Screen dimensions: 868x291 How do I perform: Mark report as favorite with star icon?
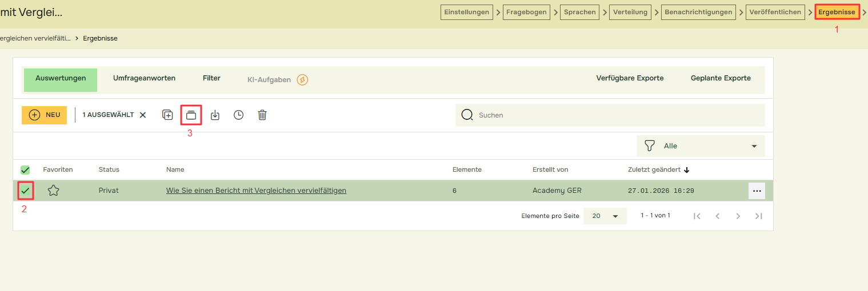point(53,191)
